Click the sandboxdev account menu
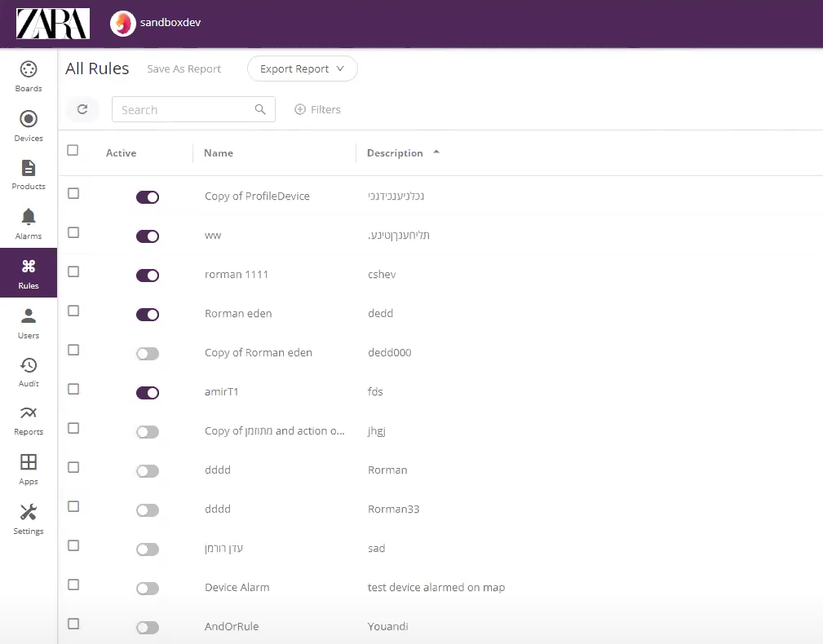 155,23
